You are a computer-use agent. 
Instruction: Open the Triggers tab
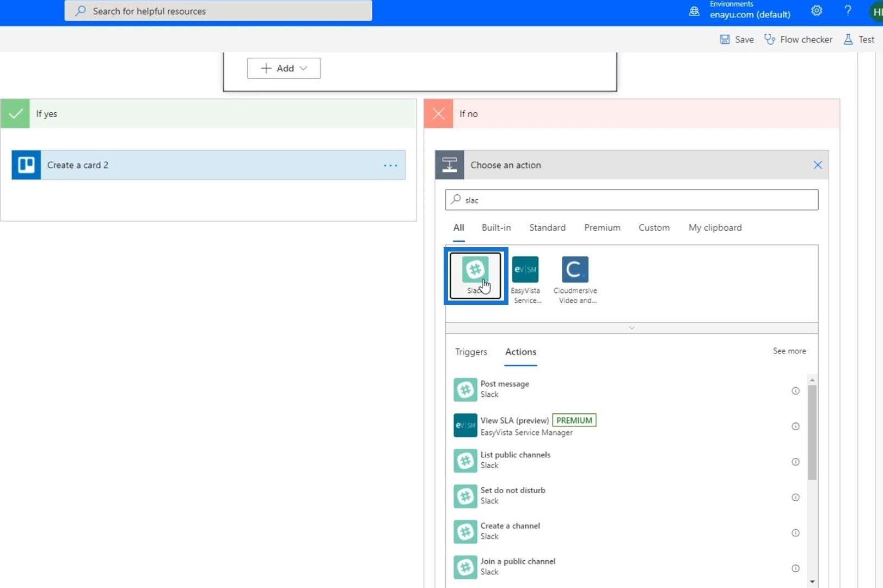point(471,352)
